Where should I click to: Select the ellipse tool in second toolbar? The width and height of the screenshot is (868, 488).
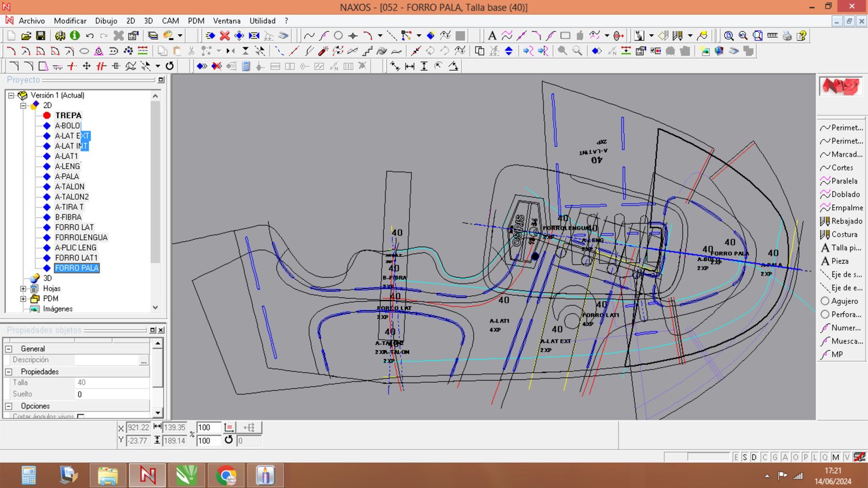coord(84,51)
